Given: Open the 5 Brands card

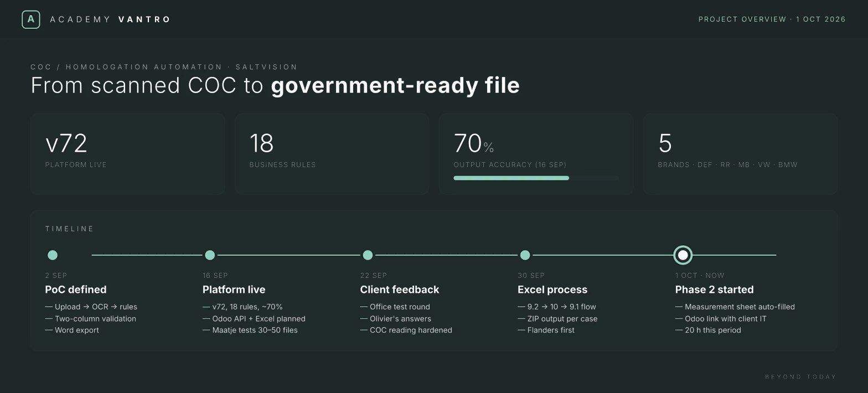Looking at the screenshot, I should [740, 154].
